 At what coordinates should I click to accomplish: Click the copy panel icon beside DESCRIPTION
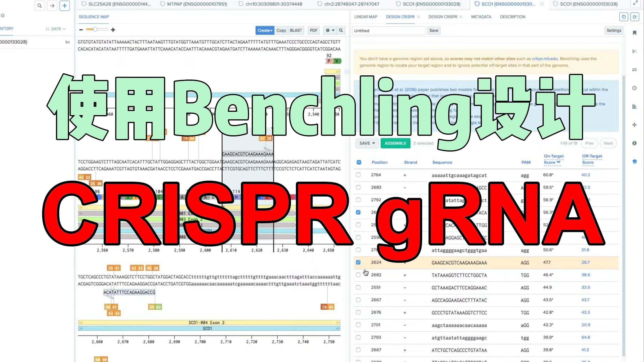click(x=624, y=17)
